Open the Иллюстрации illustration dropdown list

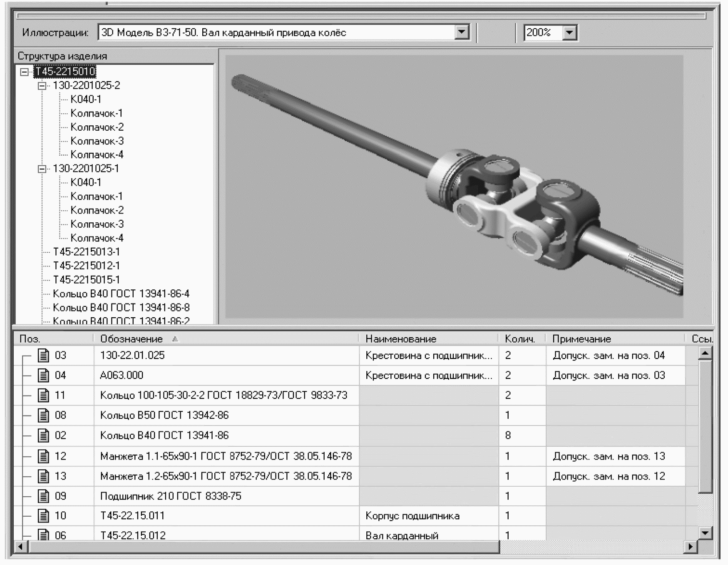tap(461, 32)
